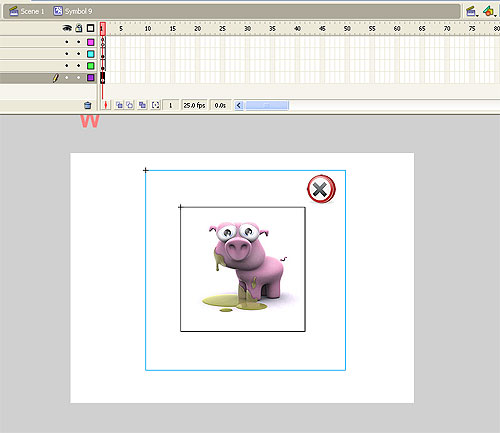Click the Center Frame button
500x433 pixels.
coord(106,105)
